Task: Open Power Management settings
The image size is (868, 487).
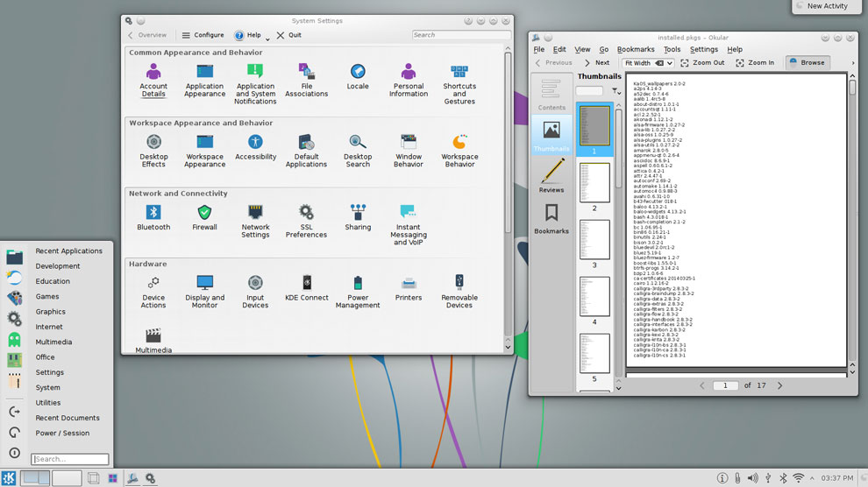Action: point(358,292)
